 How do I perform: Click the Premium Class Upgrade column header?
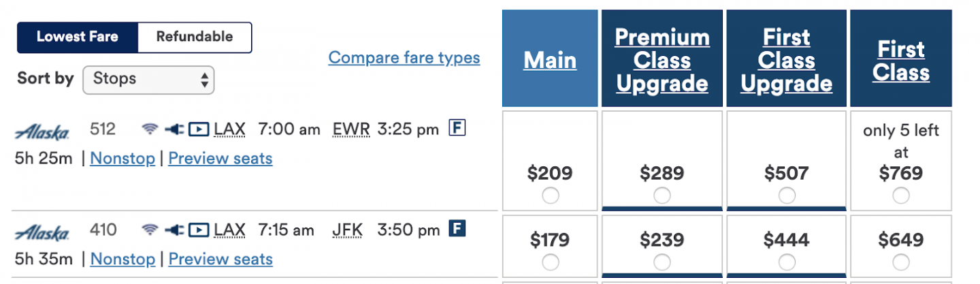point(662,60)
